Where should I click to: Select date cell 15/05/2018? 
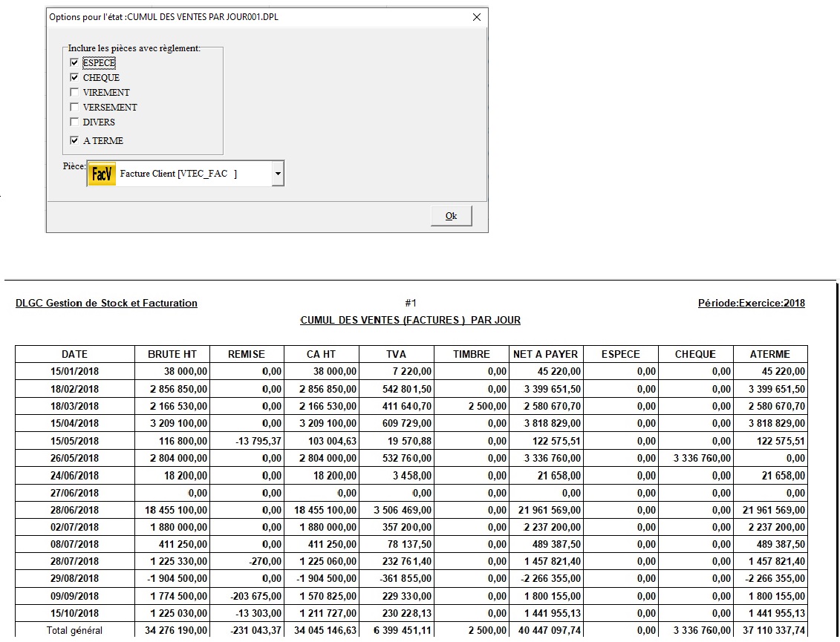coord(74,441)
